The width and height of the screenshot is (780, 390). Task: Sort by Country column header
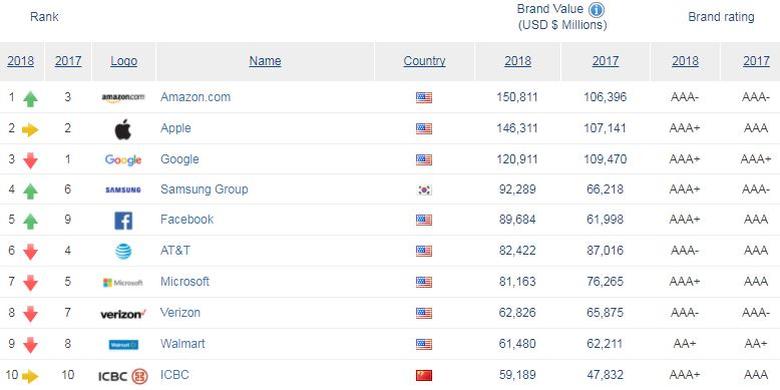[424, 61]
